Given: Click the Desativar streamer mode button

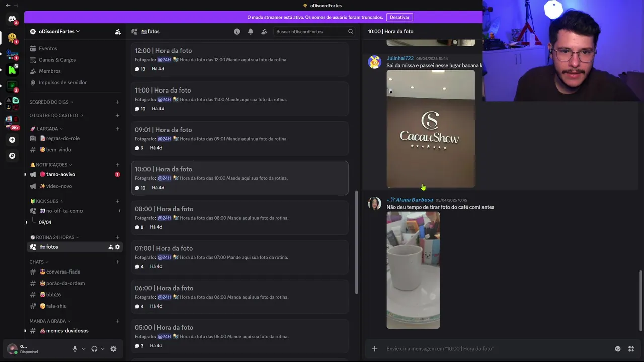Looking at the screenshot, I should pyautogui.click(x=399, y=17).
